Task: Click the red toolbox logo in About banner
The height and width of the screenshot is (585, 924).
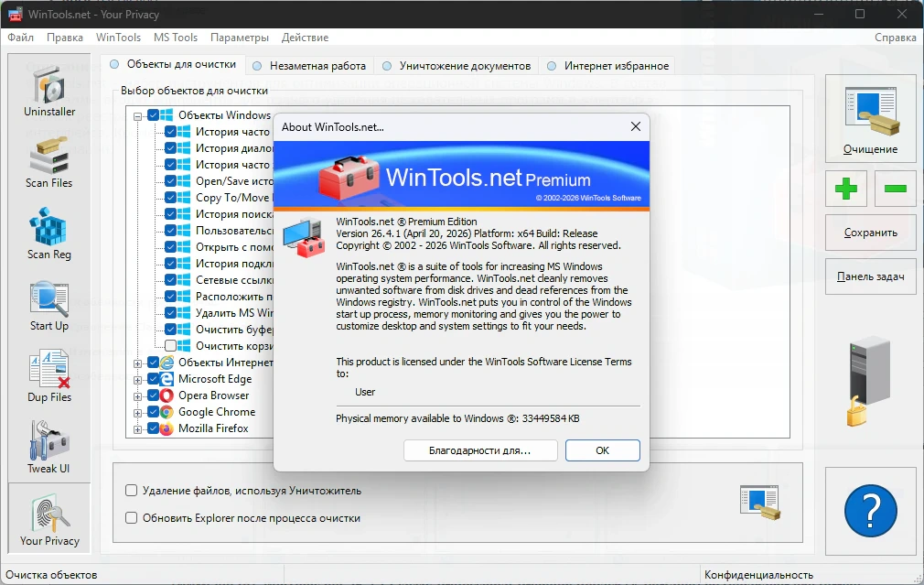Action: click(348, 177)
